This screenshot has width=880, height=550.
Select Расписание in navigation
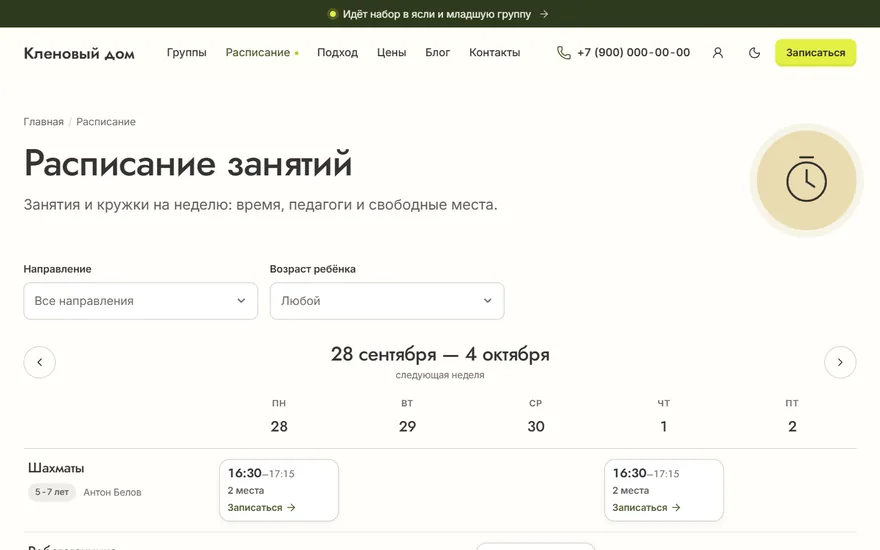pos(258,52)
